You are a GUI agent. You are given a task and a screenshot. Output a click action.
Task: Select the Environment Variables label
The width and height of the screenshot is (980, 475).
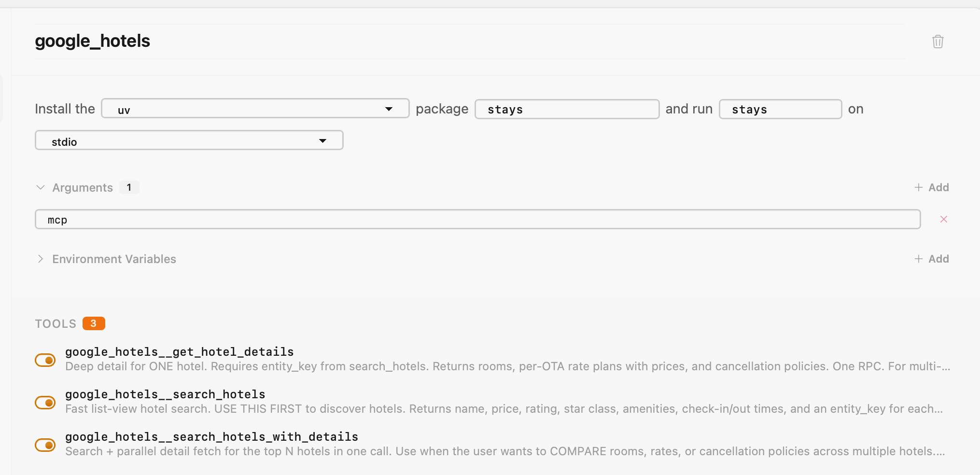[114, 259]
